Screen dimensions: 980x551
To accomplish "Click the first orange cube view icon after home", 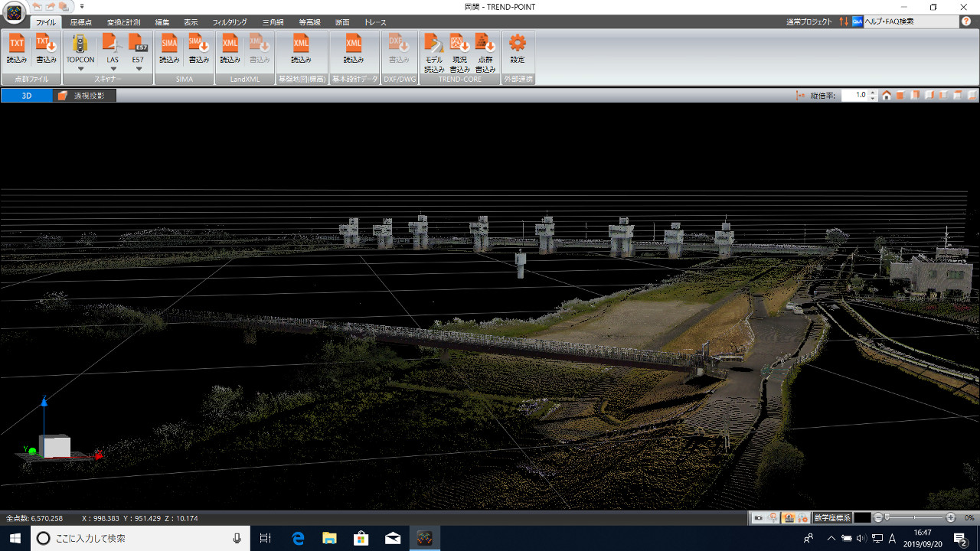I will point(901,96).
